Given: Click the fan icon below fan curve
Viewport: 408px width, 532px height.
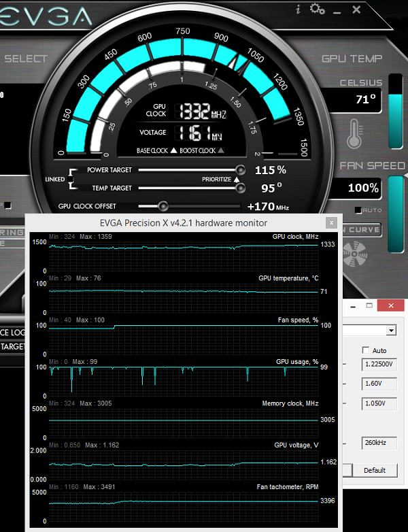Looking at the screenshot, I should [354, 254].
